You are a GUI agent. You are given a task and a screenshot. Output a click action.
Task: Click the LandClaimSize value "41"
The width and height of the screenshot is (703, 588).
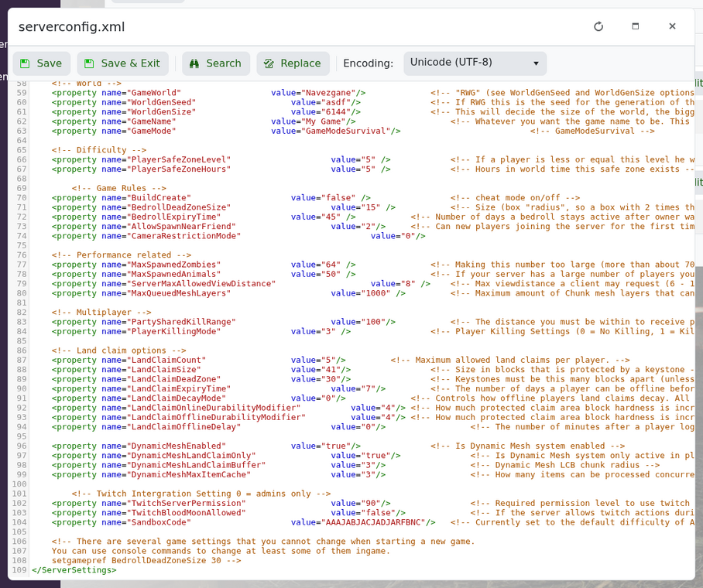pyautogui.click(x=331, y=370)
